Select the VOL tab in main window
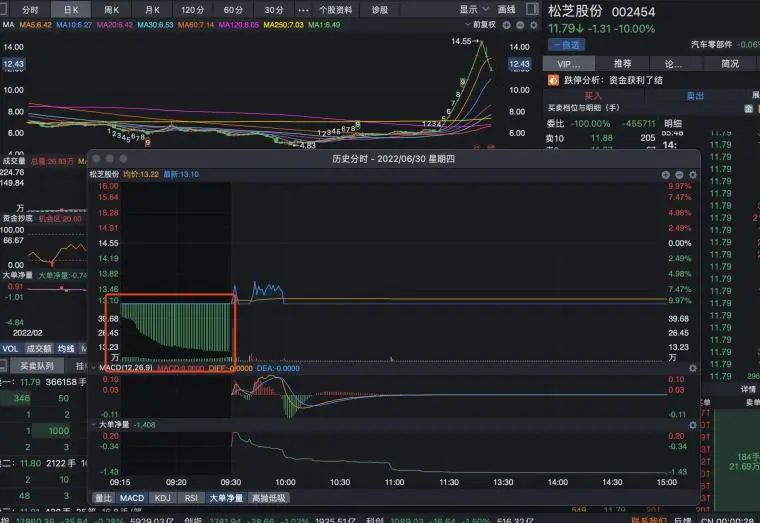The height and width of the screenshot is (523, 760). [x=10, y=349]
